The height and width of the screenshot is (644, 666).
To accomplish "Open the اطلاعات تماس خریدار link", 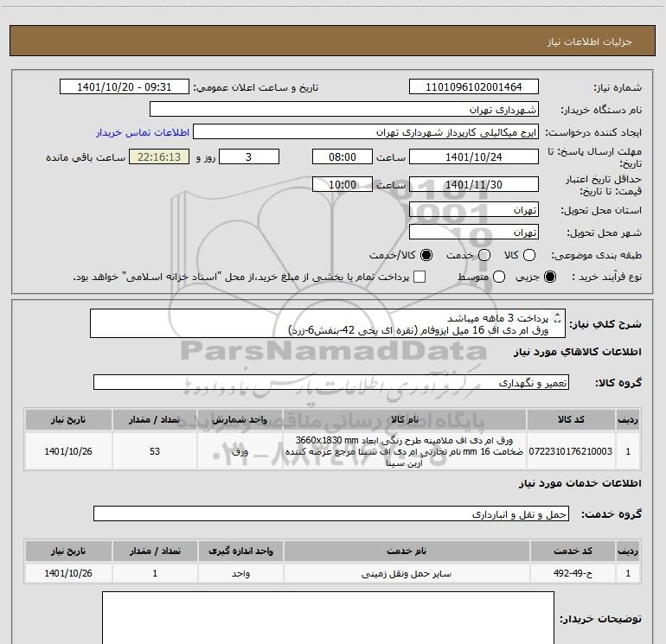I will pyautogui.click(x=143, y=132).
